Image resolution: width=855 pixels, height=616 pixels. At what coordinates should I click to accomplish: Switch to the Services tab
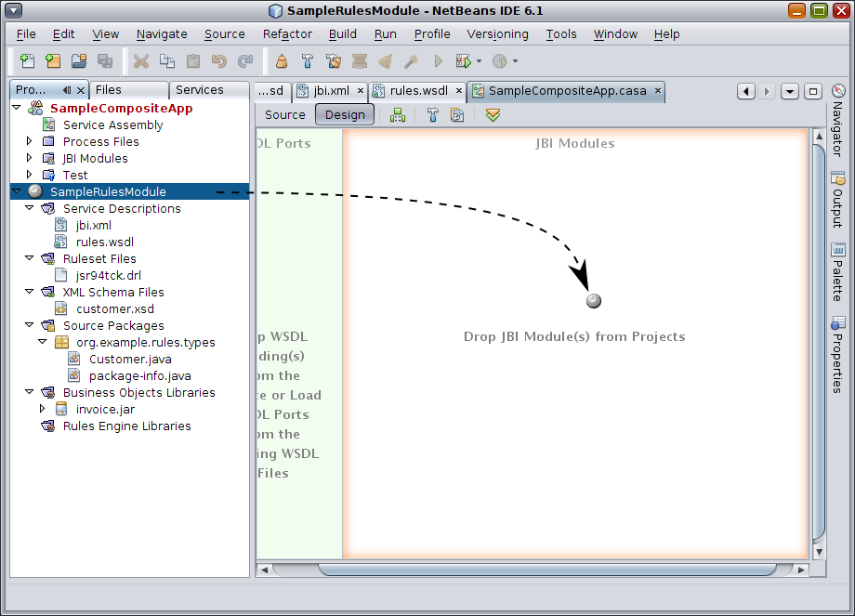coord(209,90)
